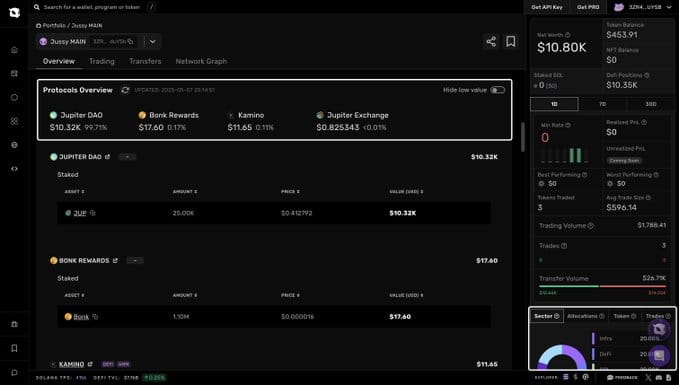The image size is (679, 385).
Task: Open the JUP token link
Action: (x=80, y=213)
